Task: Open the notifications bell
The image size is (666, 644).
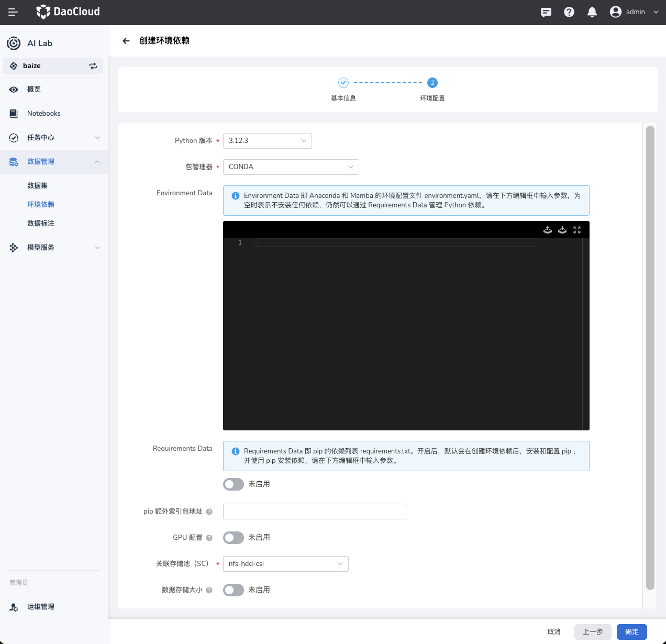Action: pyautogui.click(x=592, y=12)
